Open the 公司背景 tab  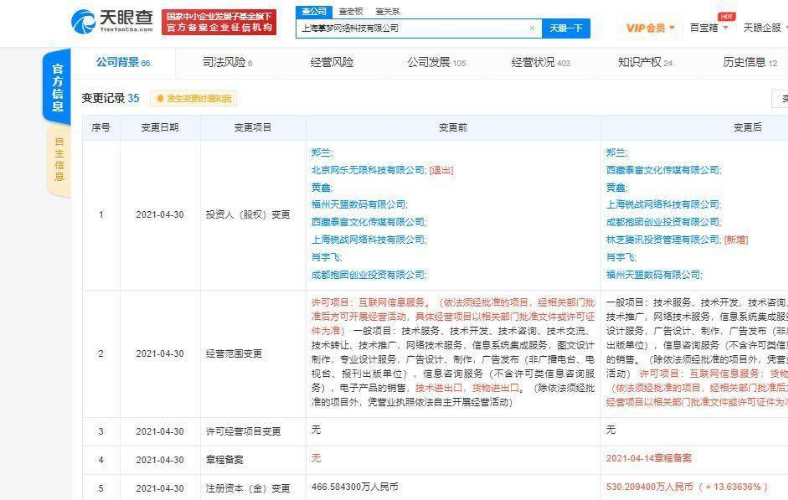[x=123, y=62]
